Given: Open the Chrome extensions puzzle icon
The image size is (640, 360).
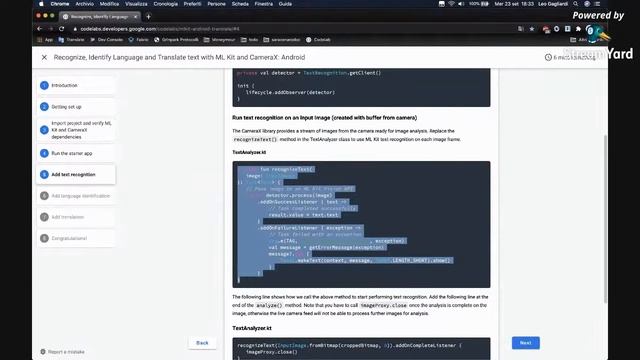Looking at the screenshot, I should point(578,29).
